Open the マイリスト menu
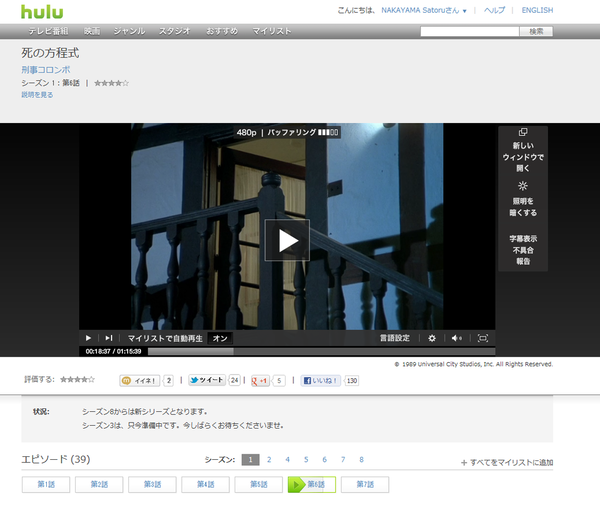This screenshot has width=600, height=506. pyautogui.click(x=272, y=31)
